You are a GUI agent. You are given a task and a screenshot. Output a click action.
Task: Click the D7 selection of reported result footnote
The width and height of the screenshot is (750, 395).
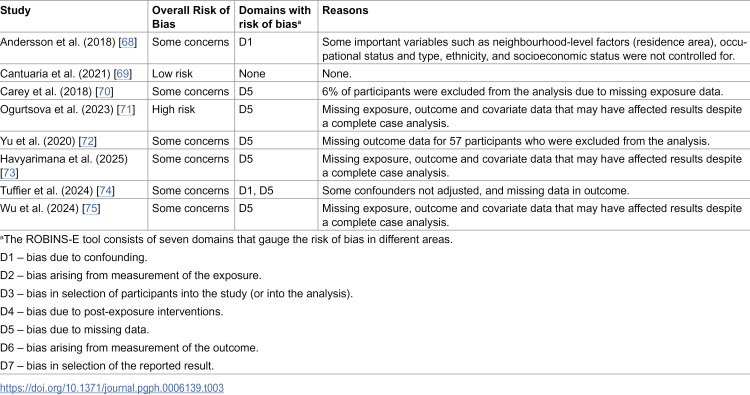pyautogui.click(x=107, y=366)
